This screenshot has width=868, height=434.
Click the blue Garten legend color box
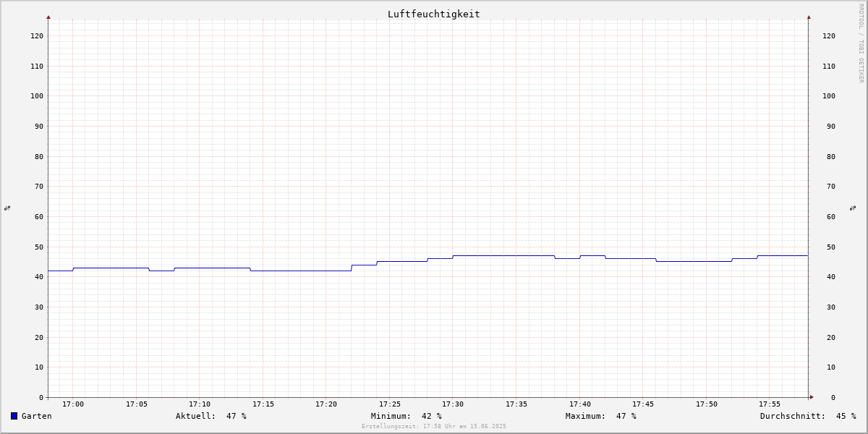14,416
